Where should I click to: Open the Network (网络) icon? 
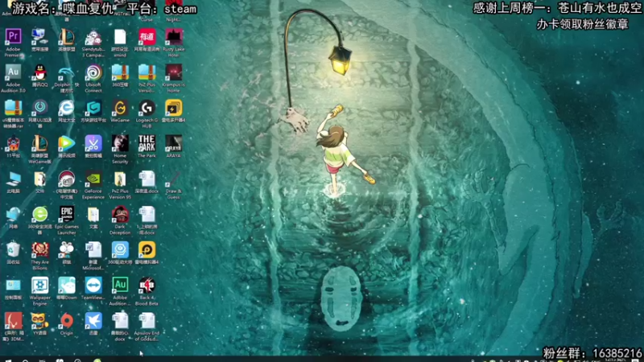pos(13,215)
